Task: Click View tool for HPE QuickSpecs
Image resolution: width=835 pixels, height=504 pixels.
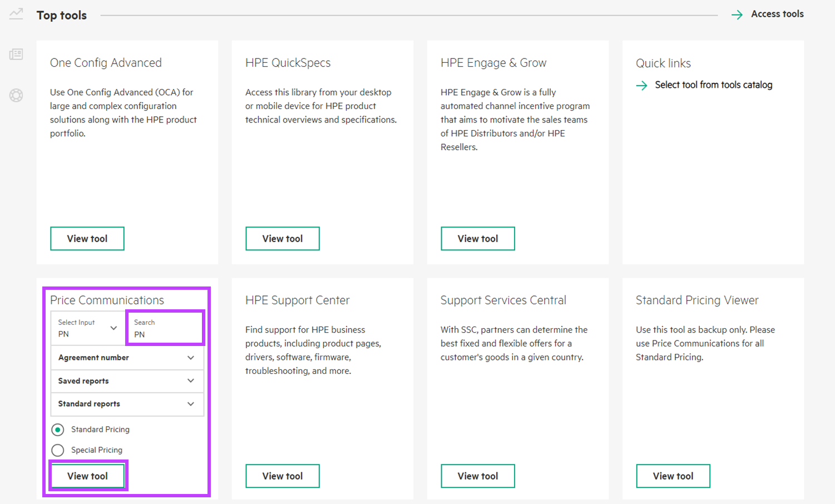Action: pyautogui.click(x=283, y=239)
